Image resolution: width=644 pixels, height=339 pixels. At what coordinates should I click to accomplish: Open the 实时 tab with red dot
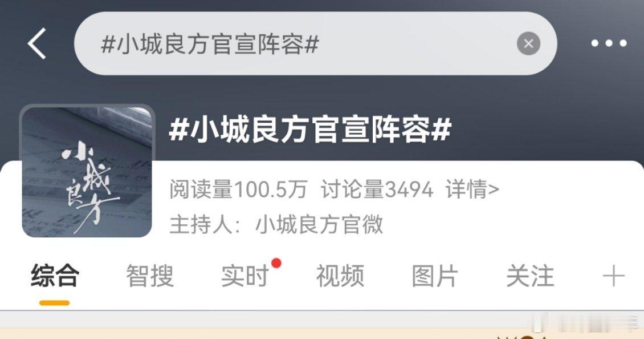point(245,276)
